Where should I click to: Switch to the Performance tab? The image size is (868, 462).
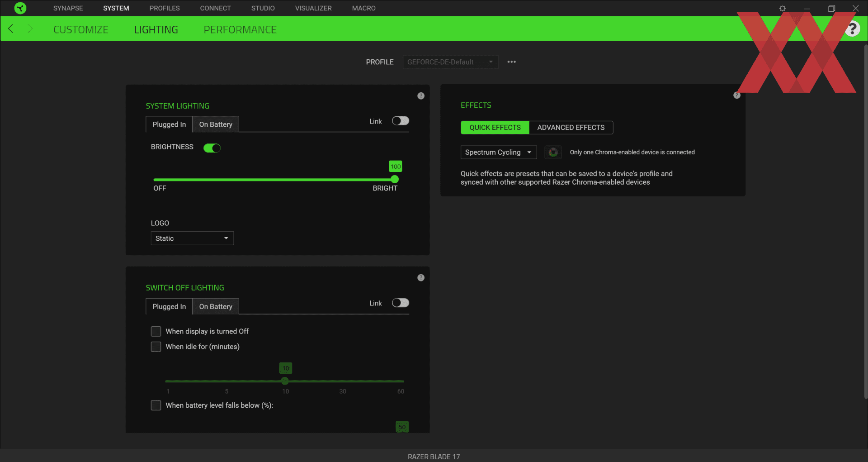[240, 29]
